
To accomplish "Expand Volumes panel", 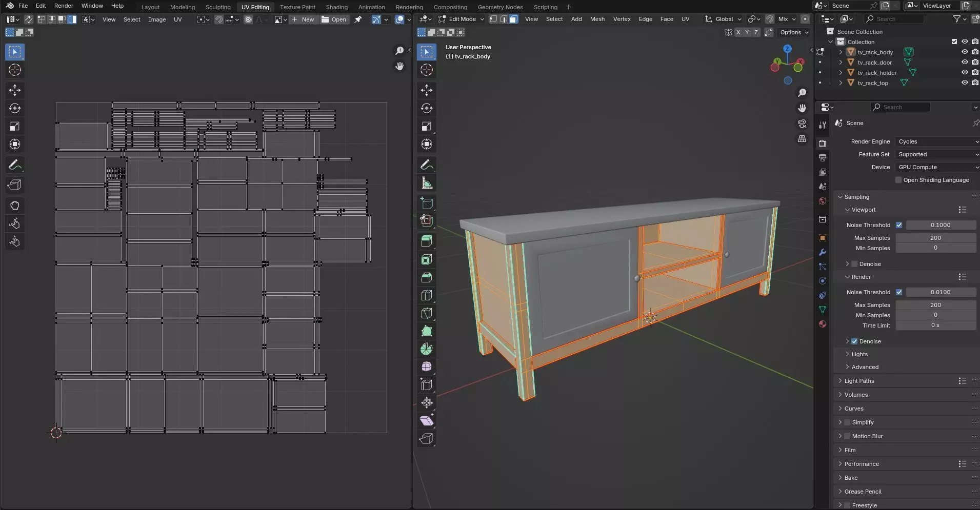I will (x=856, y=395).
